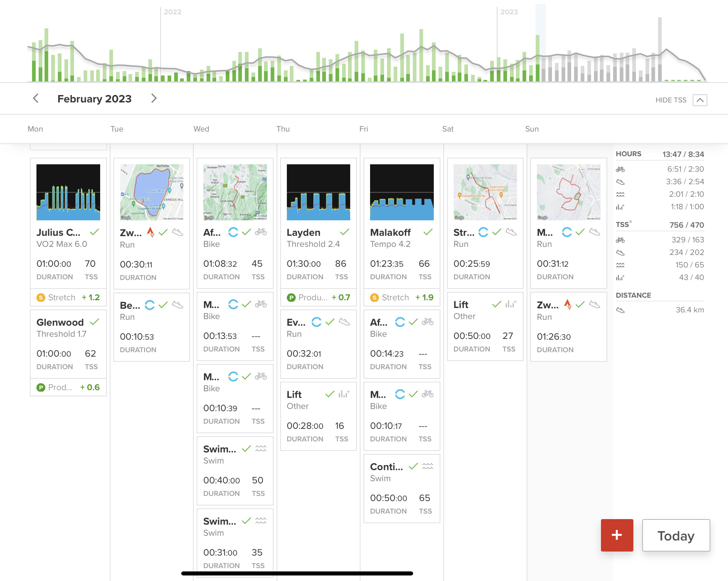
Task: Click red plus add workout button
Action: [617, 535]
